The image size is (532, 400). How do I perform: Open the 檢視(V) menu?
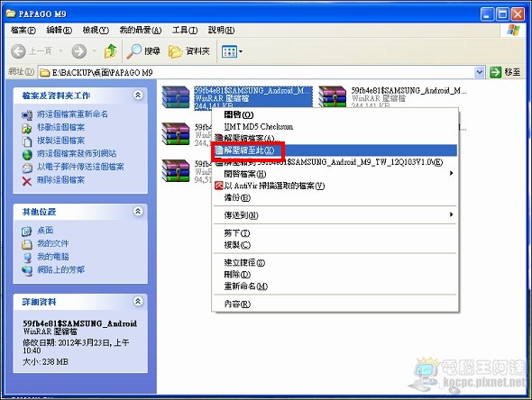(x=96, y=30)
